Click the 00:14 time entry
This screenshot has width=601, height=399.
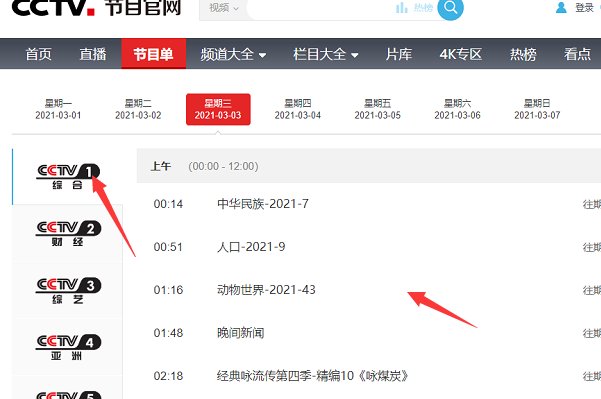[168, 204]
